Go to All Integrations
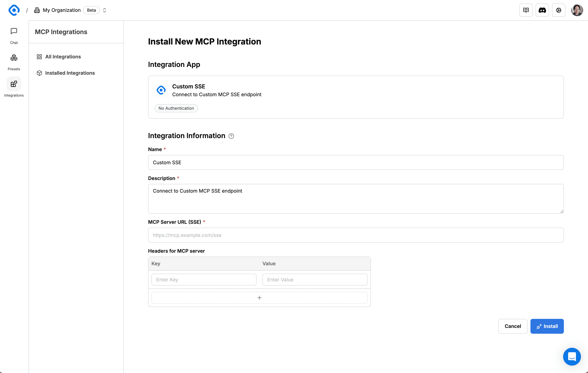 [x=63, y=57]
